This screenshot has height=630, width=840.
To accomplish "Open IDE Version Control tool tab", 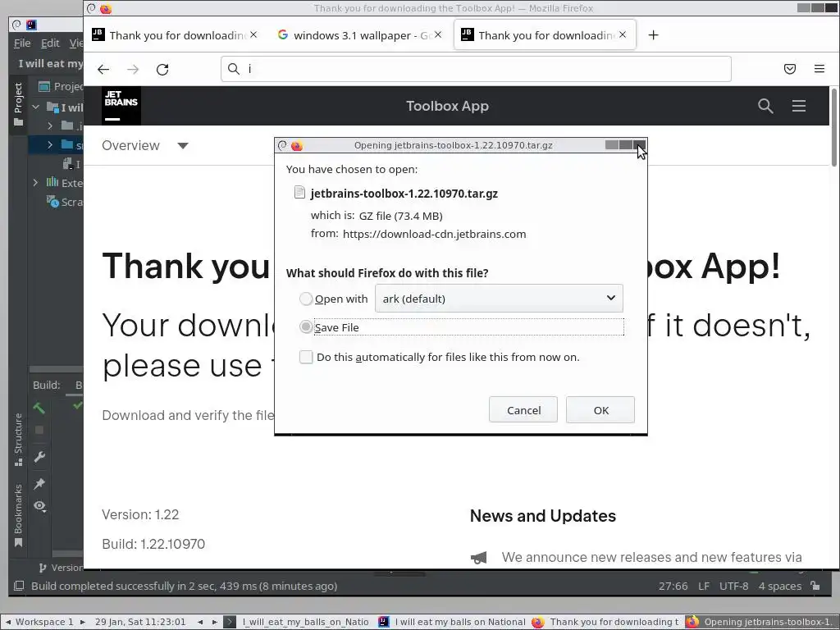I will pyautogui.click(x=61, y=568).
